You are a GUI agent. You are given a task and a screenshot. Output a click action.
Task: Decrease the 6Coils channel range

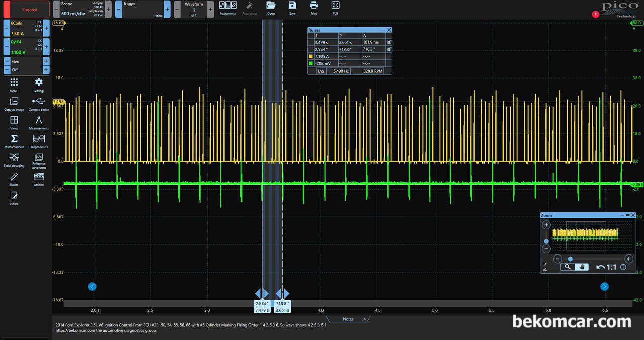click(7, 28)
